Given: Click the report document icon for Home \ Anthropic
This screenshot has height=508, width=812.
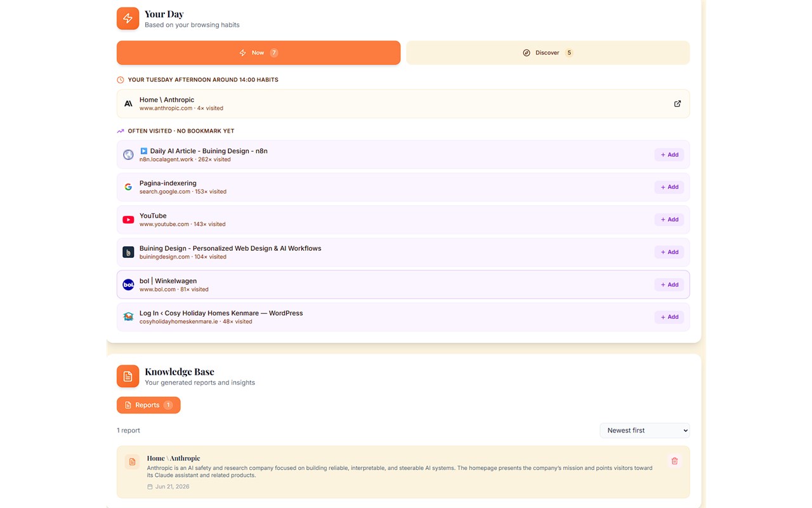Looking at the screenshot, I should pyautogui.click(x=132, y=462).
